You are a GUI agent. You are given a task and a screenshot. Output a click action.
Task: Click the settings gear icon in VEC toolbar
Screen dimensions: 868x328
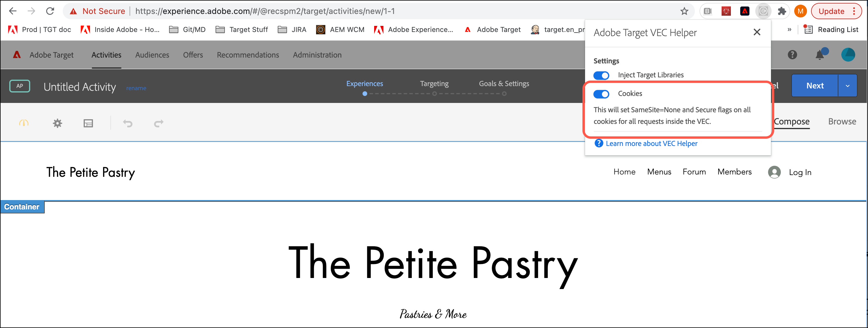point(58,123)
